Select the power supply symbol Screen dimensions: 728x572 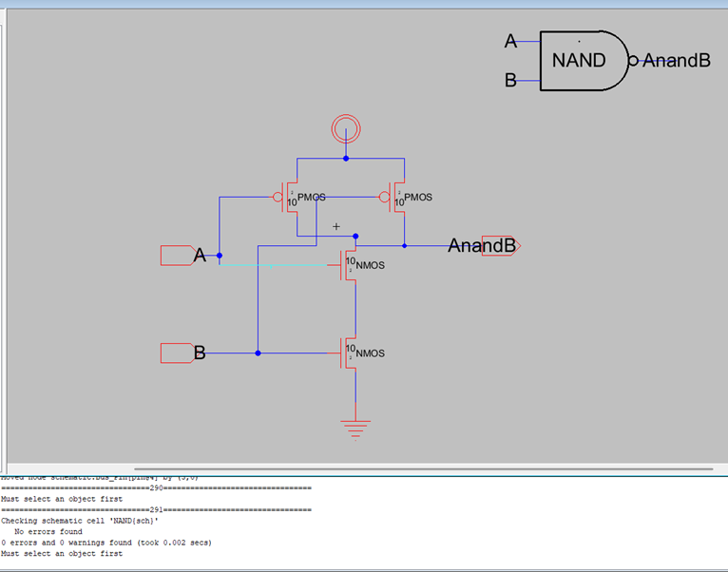tap(346, 128)
